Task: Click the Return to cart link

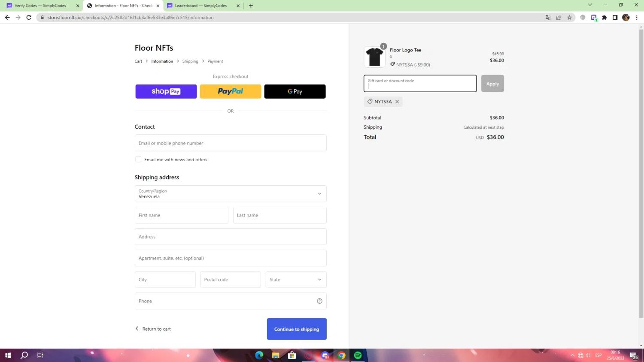Action: coord(153,329)
